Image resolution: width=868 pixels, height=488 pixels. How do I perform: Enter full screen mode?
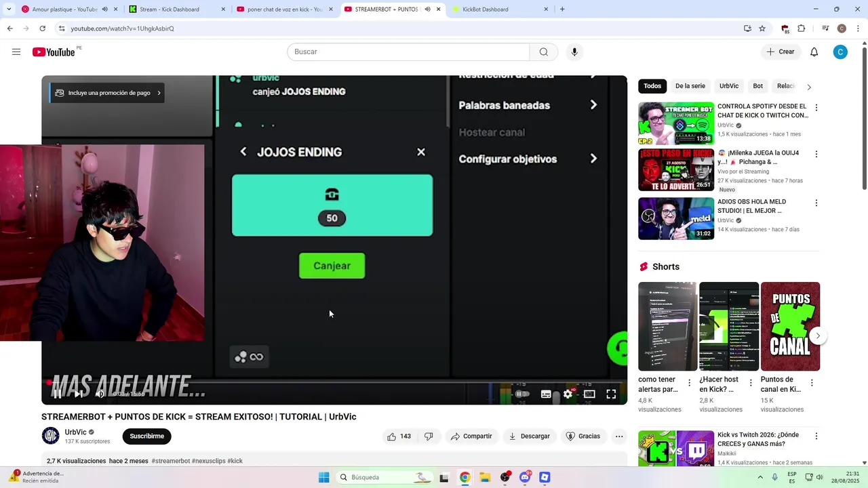(x=611, y=394)
